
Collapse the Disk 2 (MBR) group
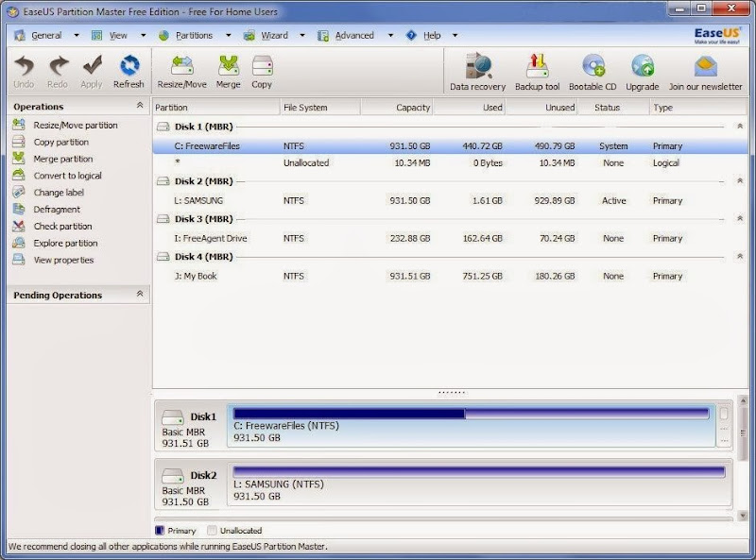tap(740, 180)
